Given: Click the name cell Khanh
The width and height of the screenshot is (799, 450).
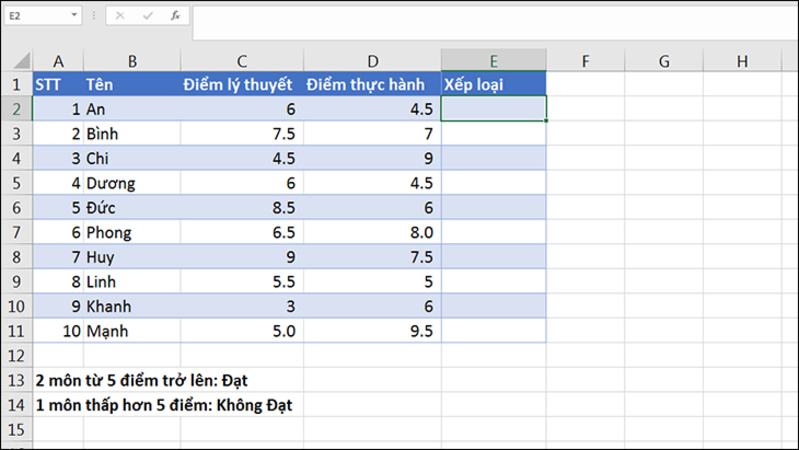Looking at the screenshot, I should [x=132, y=306].
